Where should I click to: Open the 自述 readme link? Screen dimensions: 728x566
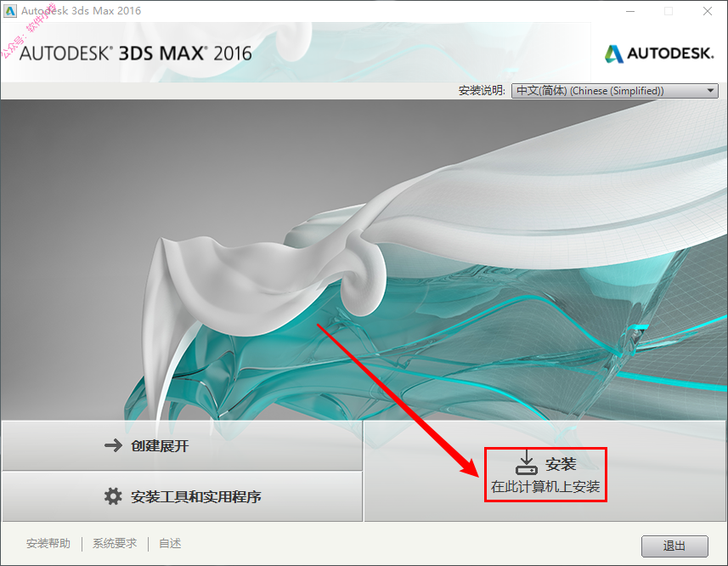(x=170, y=543)
